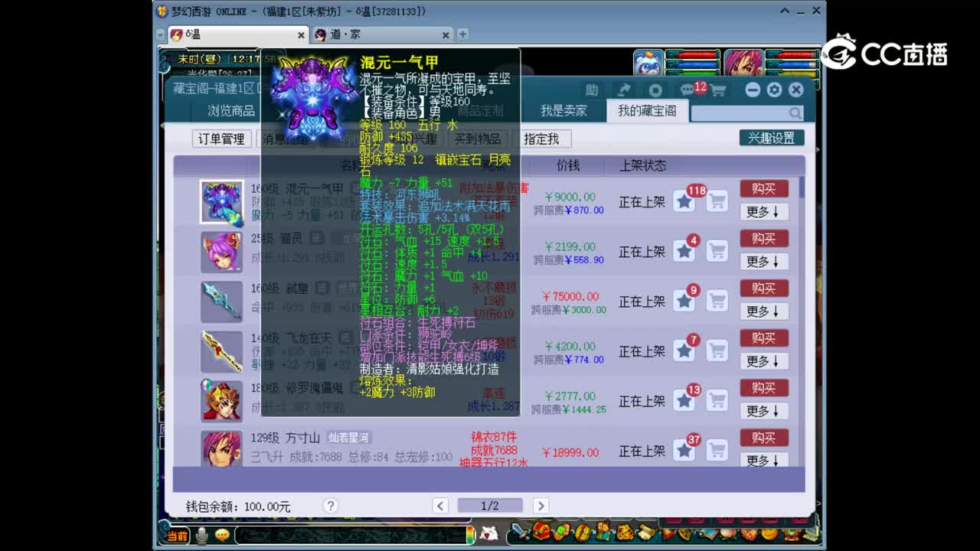
Task: Expand 更多 for ¥75000.00 row
Action: [x=764, y=311]
